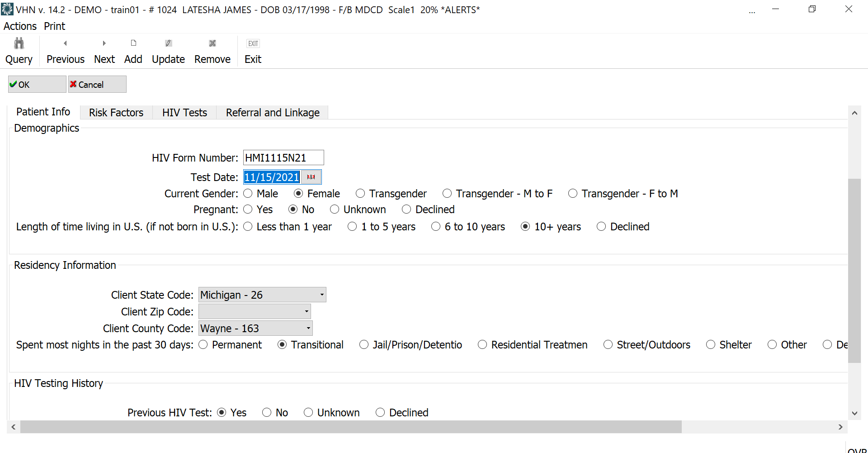Choose Yes for Pregnant

tap(248, 210)
